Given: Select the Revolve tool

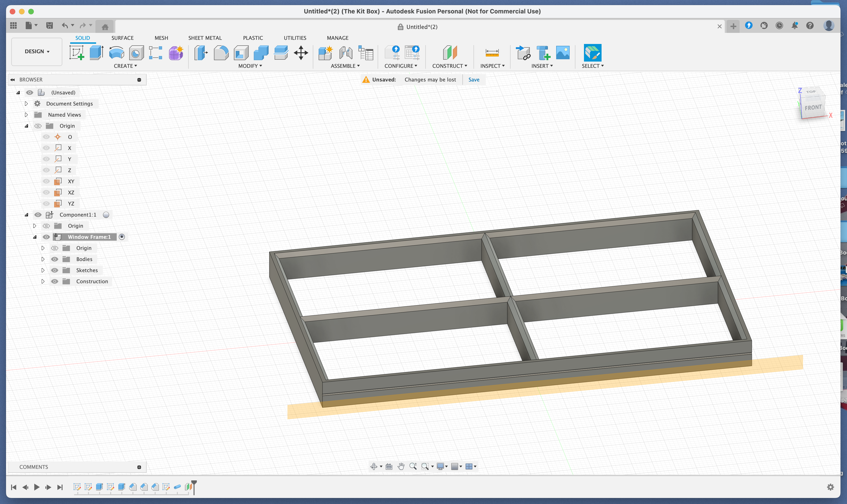Looking at the screenshot, I should pos(116,53).
